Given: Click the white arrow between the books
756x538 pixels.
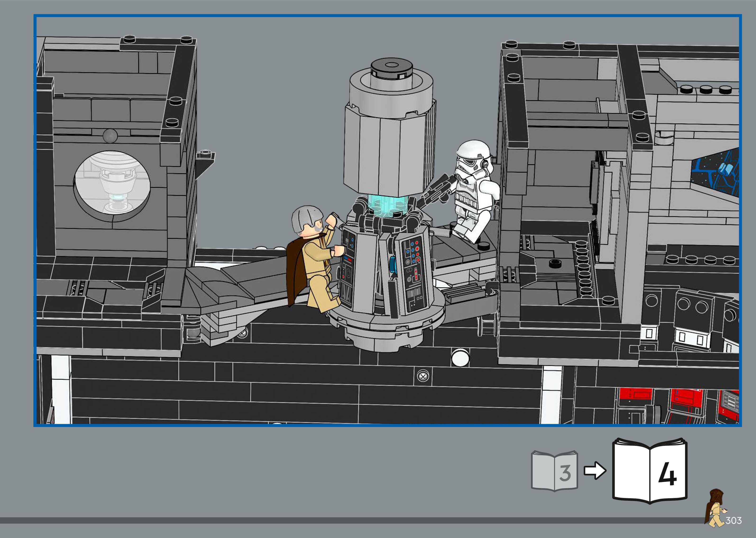Looking at the screenshot, I should 595,470.
